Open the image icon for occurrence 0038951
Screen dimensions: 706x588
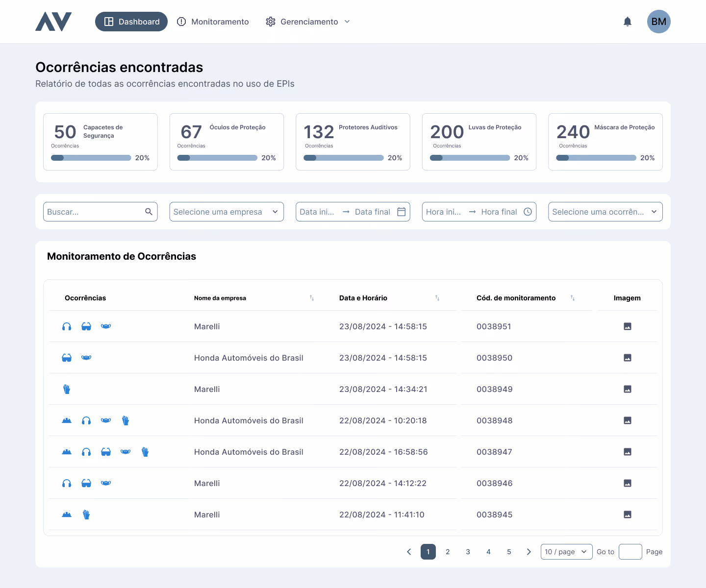628,326
